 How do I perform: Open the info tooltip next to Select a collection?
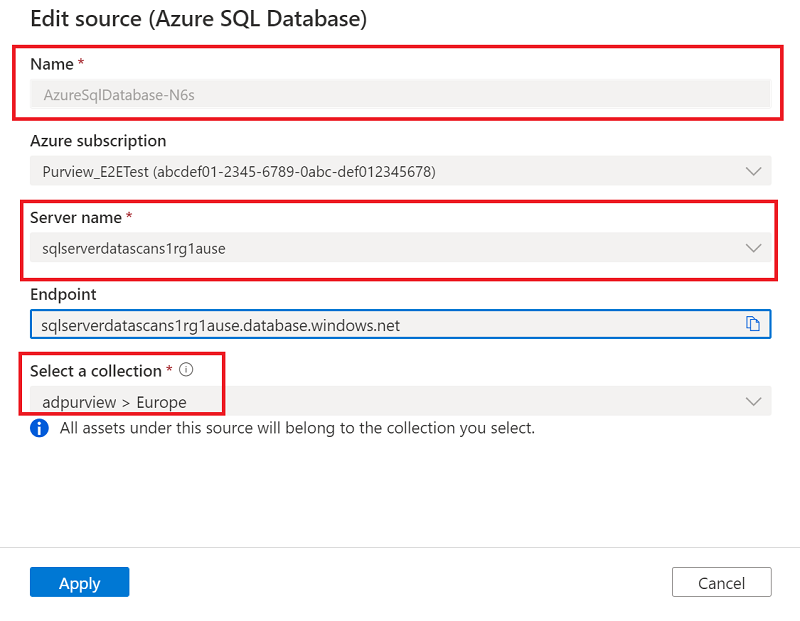[185, 370]
